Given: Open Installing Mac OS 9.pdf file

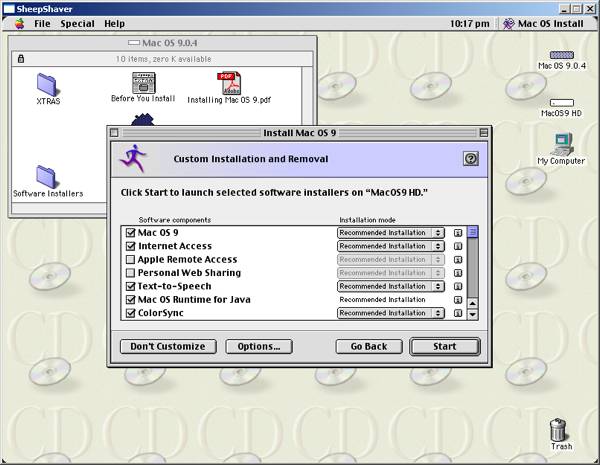Looking at the screenshot, I should [231, 83].
